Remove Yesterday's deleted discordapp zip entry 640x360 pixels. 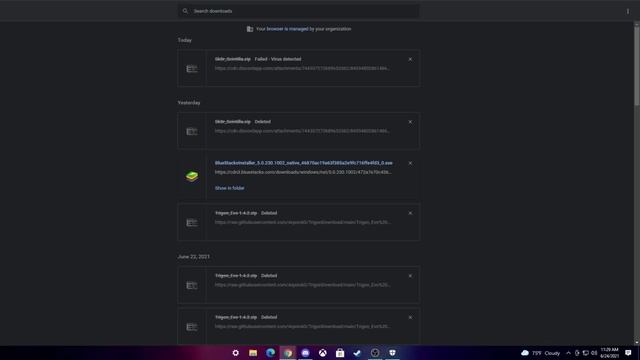tap(410, 122)
